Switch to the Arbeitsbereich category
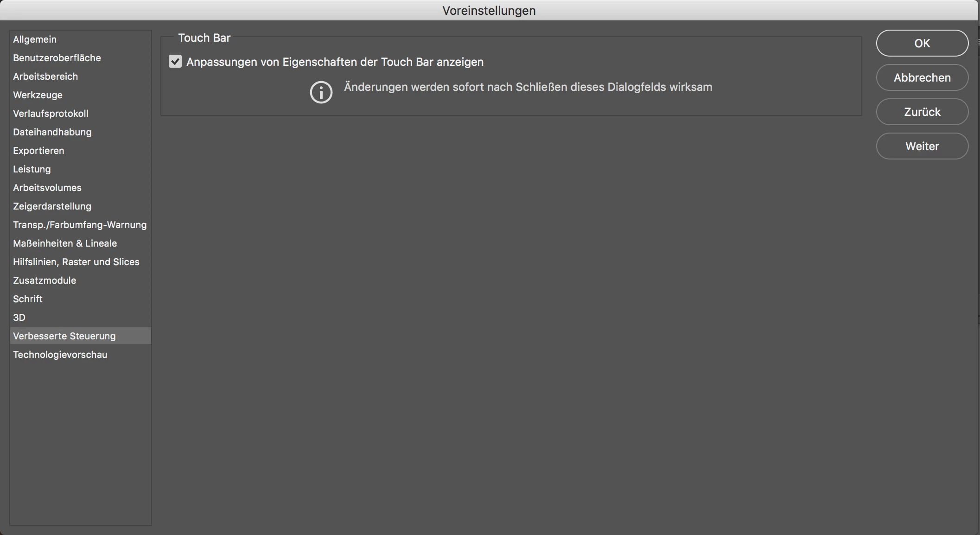This screenshot has height=535, width=980. point(45,76)
